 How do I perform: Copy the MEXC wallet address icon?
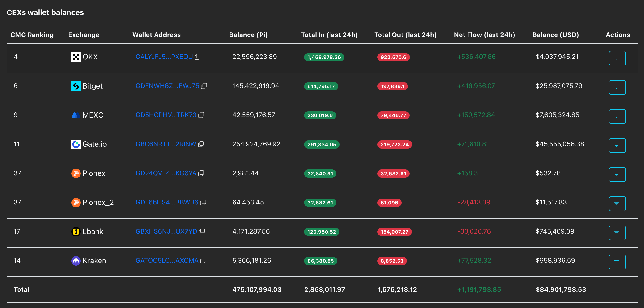click(201, 115)
